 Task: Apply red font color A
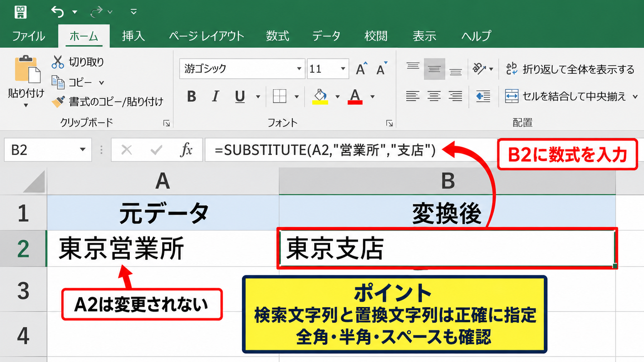coord(355,97)
